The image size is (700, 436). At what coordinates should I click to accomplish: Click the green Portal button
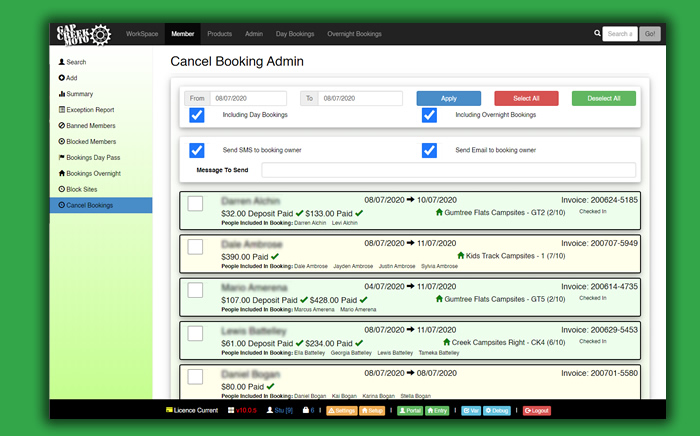tap(410, 411)
